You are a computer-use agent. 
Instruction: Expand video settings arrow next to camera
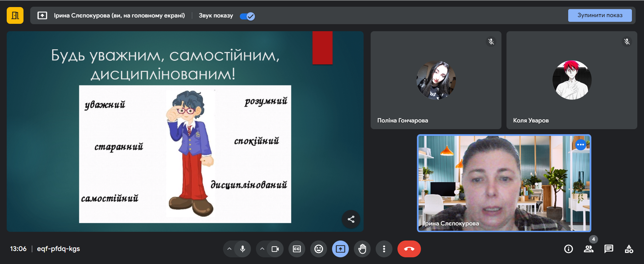[x=262, y=249]
